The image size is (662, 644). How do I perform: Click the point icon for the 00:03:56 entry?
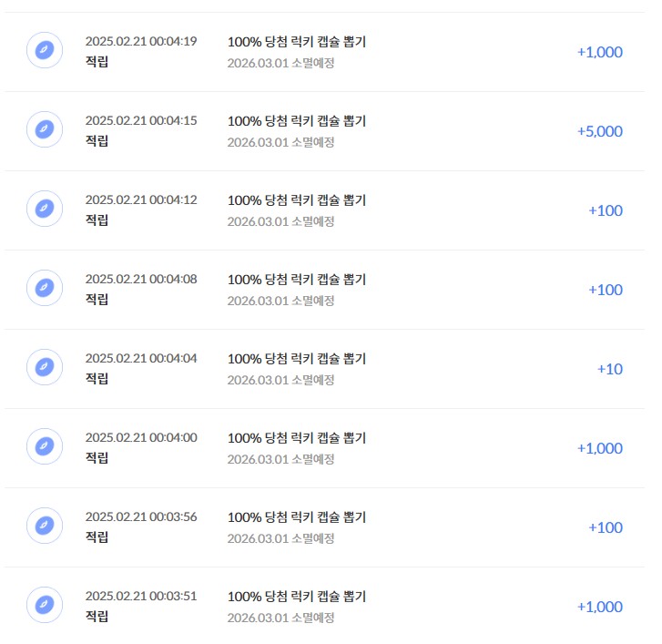(x=45, y=526)
